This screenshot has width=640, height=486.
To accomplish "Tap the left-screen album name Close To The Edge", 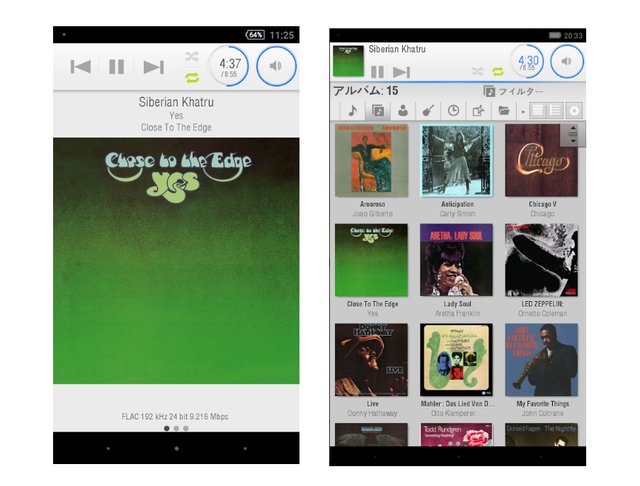I will [x=176, y=127].
